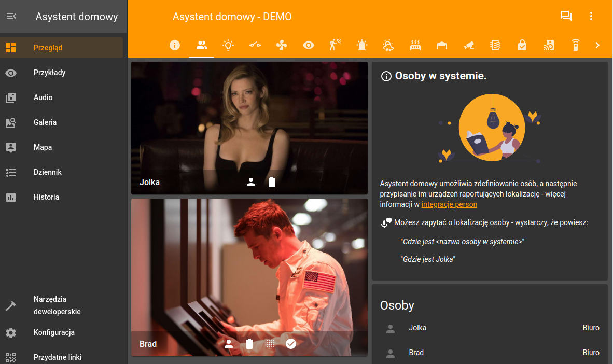The image size is (613, 364).
Task: Open Galeria from the sidebar
Action: pyautogui.click(x=61, y=122)
